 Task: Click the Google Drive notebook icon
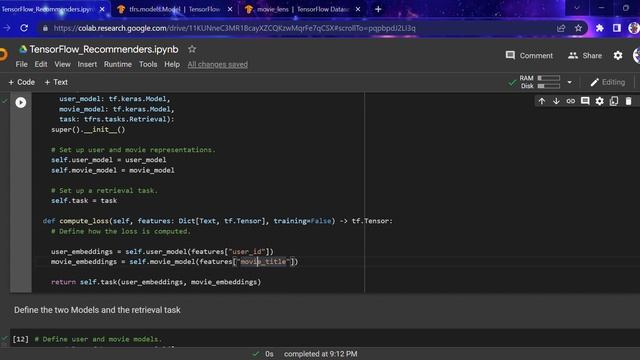23,49
